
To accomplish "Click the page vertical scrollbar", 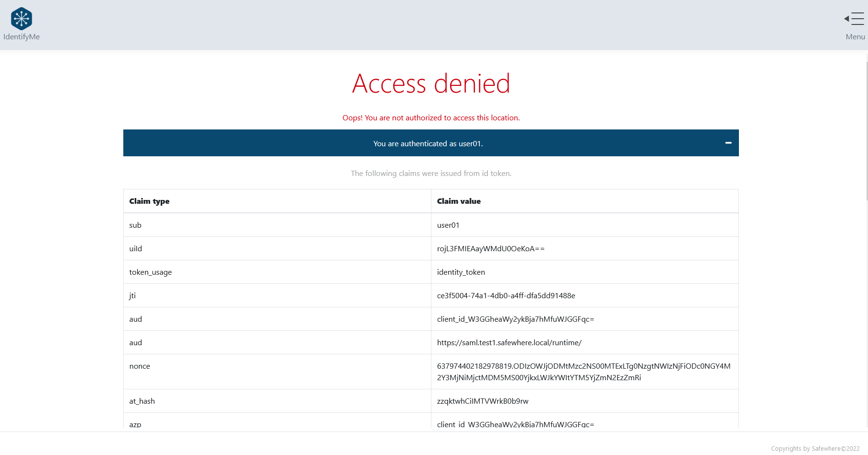I will click(x=866, y=129).
